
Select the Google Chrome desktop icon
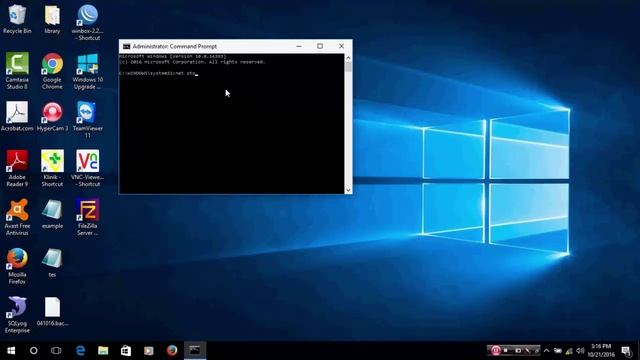click(x=52, y=71)
